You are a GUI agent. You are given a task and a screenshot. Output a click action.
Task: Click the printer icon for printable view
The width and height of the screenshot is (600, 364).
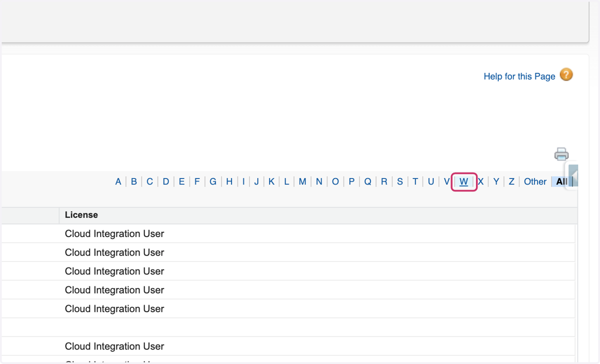561,154
